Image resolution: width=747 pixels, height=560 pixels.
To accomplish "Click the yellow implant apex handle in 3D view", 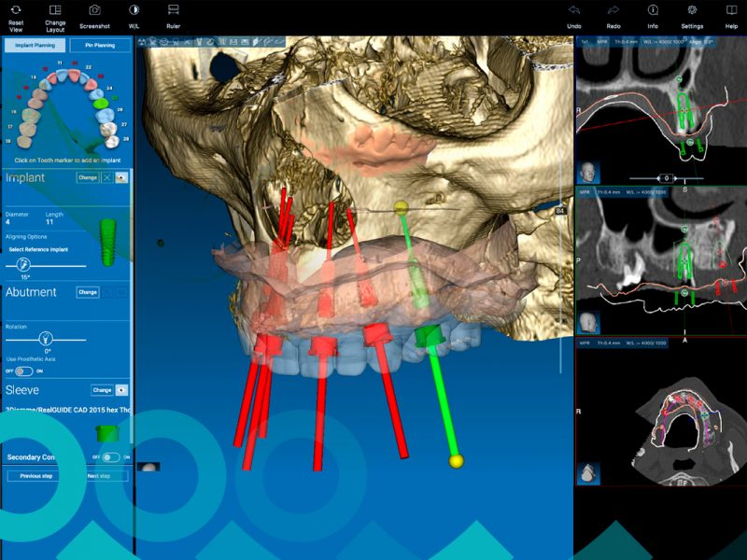I will click(402, 207).
